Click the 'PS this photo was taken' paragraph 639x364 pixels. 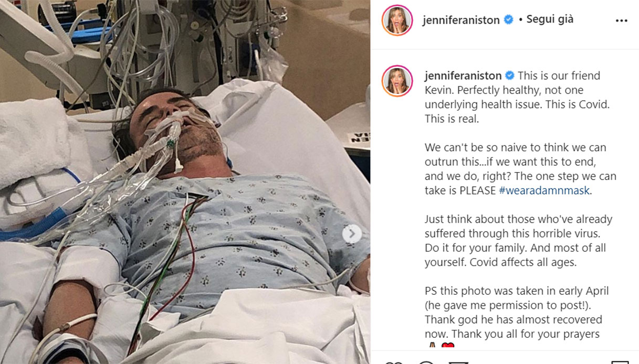(517, 312)
